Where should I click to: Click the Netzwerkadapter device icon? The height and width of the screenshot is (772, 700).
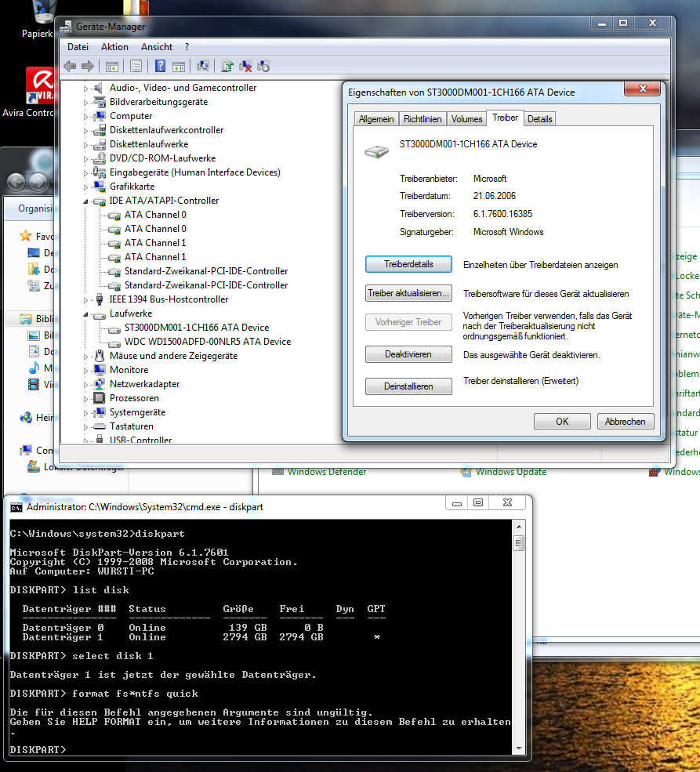[x=100, y=384]
